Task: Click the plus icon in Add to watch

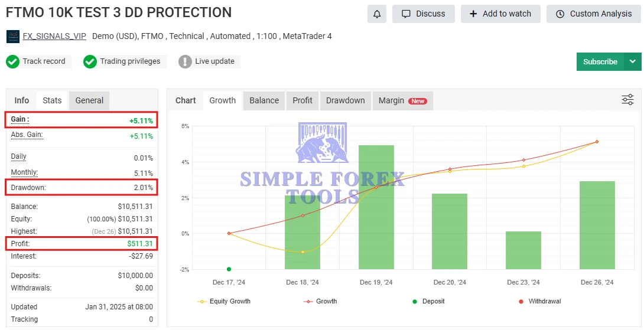Action: [473, 14]
